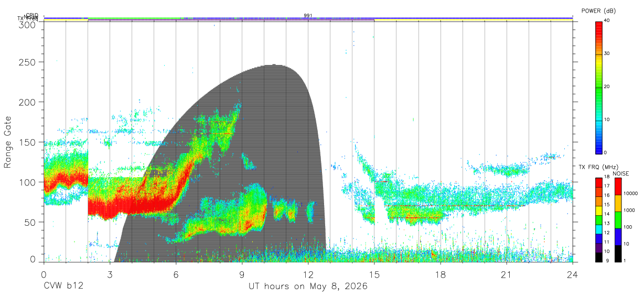
Task: Click the POWER (dB) gradient color bar
Action: click(598, 87)
